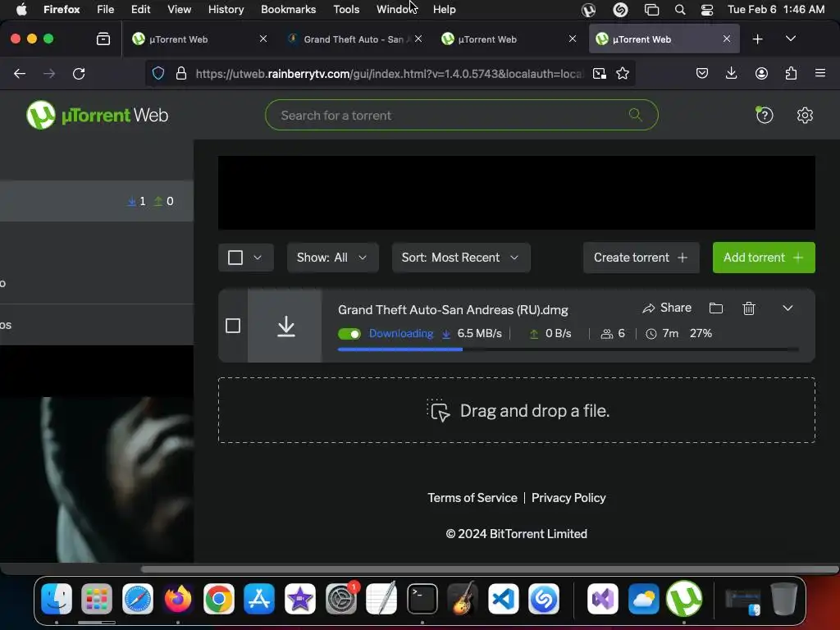
Task: Open Firefox extensions puzzle icon
Action: (x=791, y=73)
